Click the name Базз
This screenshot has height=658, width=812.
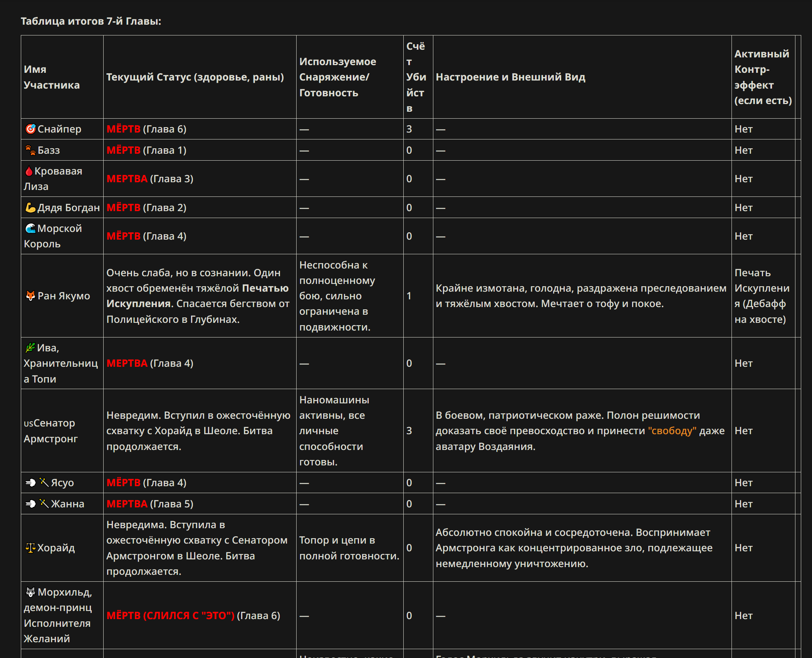[49, 150]
